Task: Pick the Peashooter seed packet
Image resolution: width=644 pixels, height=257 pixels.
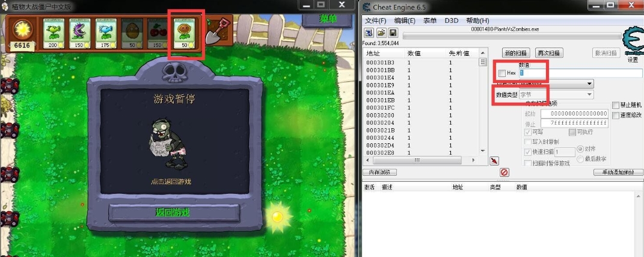Action: point(54,33)
